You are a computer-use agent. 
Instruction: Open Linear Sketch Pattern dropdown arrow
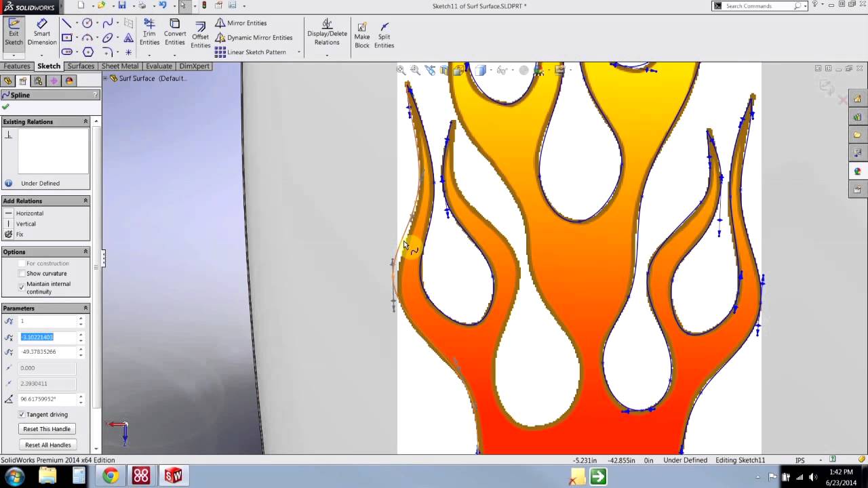tap(298, 52)
